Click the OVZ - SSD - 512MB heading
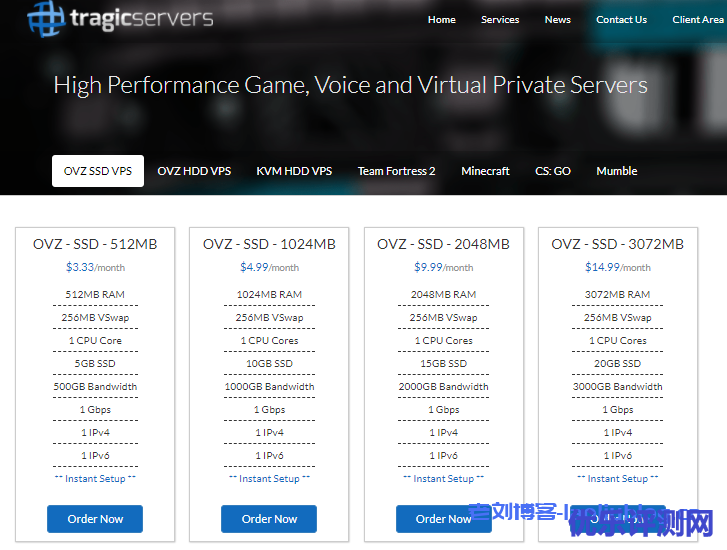 pyautogui.click(x=95, y=244)
